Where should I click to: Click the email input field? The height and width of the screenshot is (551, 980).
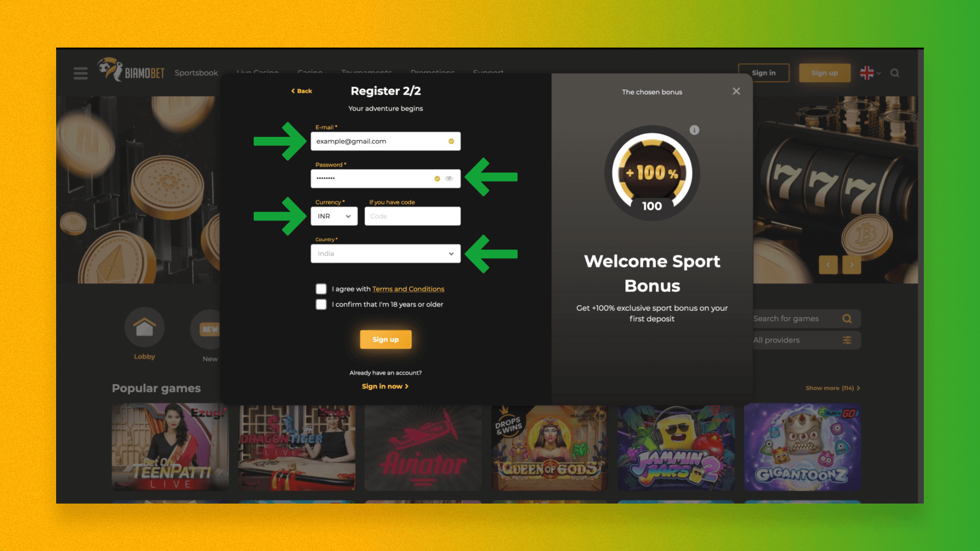click(385, 141)
